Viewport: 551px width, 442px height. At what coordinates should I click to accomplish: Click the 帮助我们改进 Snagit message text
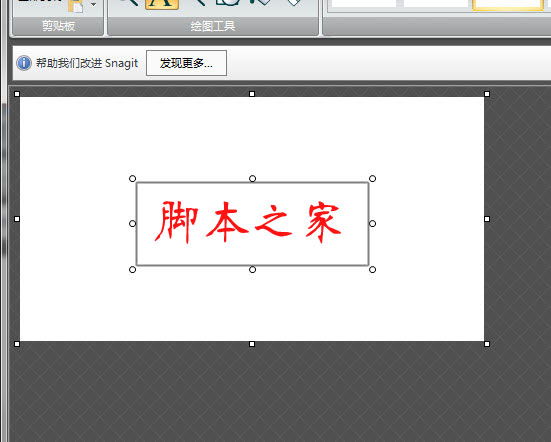tap(87, 63)
